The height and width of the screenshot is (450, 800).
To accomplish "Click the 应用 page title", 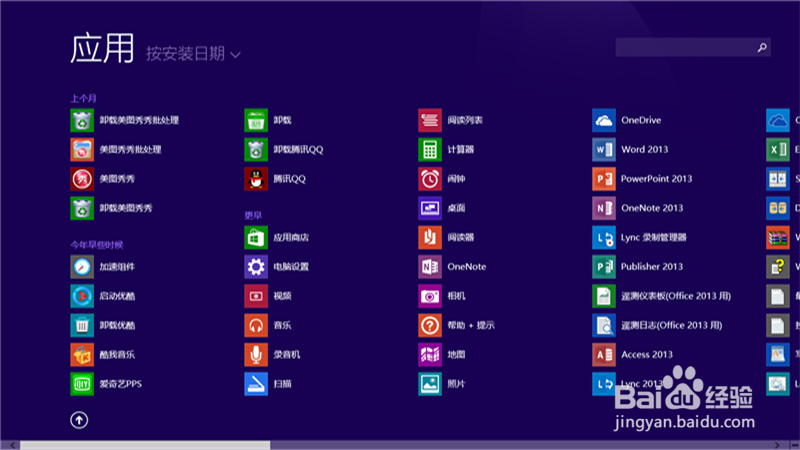I will (x=102, y=48).
